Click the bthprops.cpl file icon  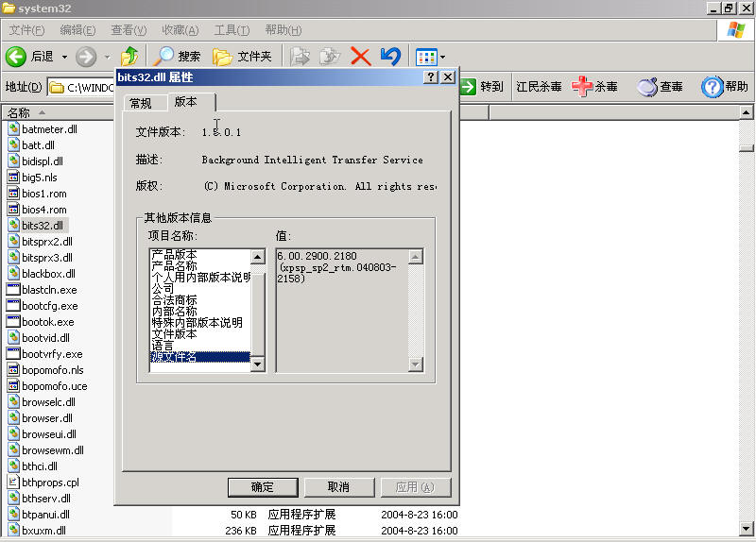pos(13,482)
